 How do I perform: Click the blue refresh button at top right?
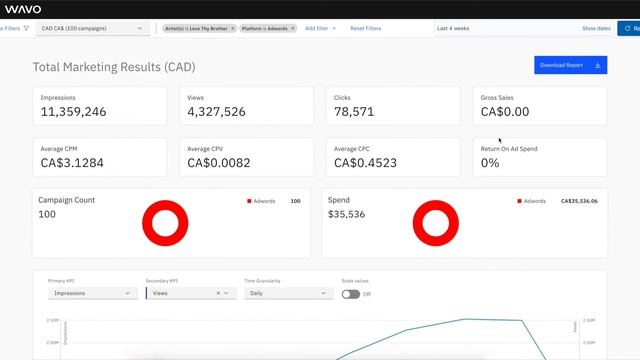pyautogui.click(x=629, y=29)
